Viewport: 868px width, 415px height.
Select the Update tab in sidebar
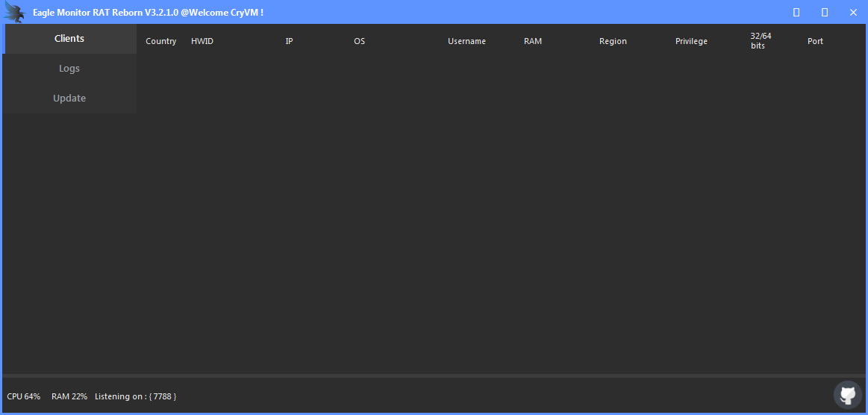[x=69, y=99]
